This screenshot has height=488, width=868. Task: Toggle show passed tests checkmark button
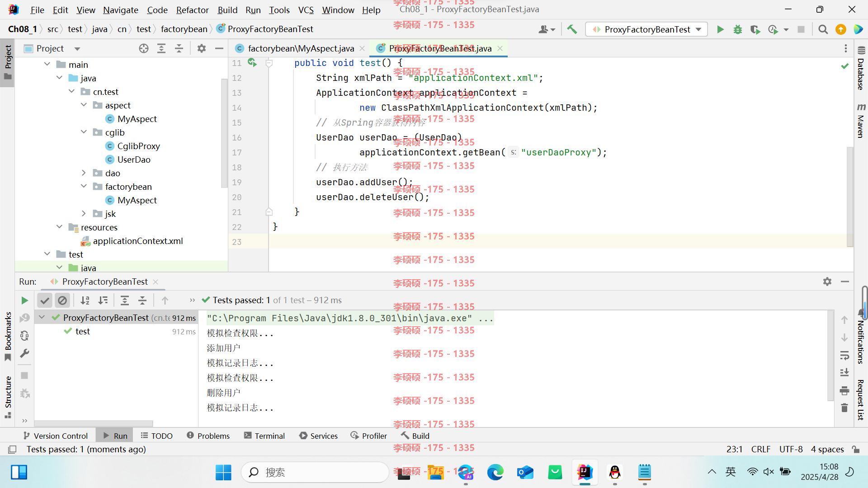45,300
